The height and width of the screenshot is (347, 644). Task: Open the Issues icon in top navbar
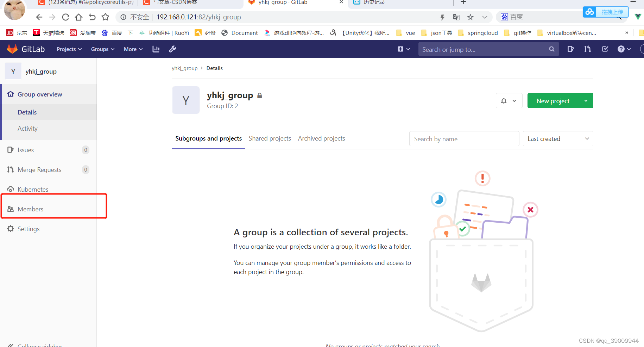click(570, 49)
